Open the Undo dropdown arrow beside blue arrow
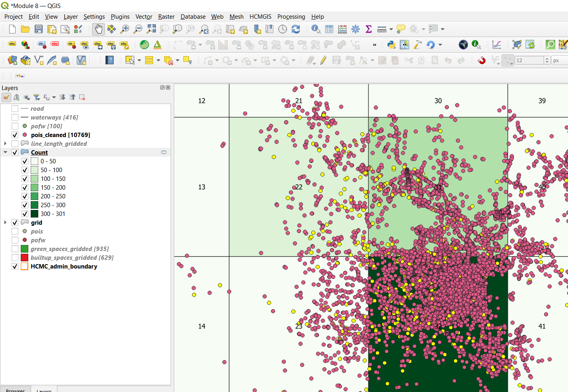Screen dimensions: 568x392 click(440, 45)
